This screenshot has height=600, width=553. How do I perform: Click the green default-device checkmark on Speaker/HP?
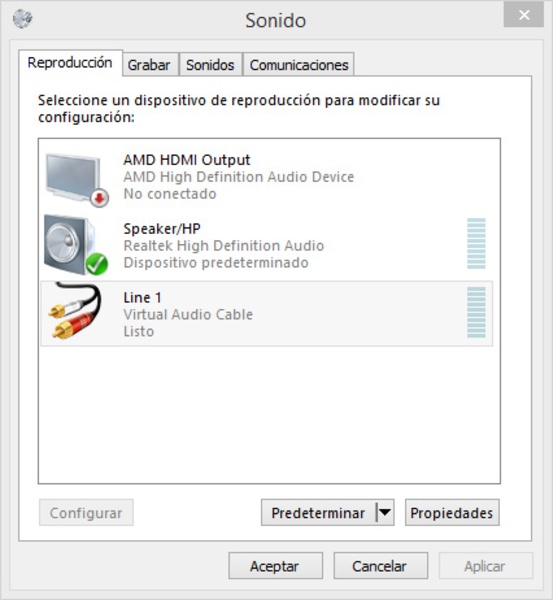click(x=96, y=264)
